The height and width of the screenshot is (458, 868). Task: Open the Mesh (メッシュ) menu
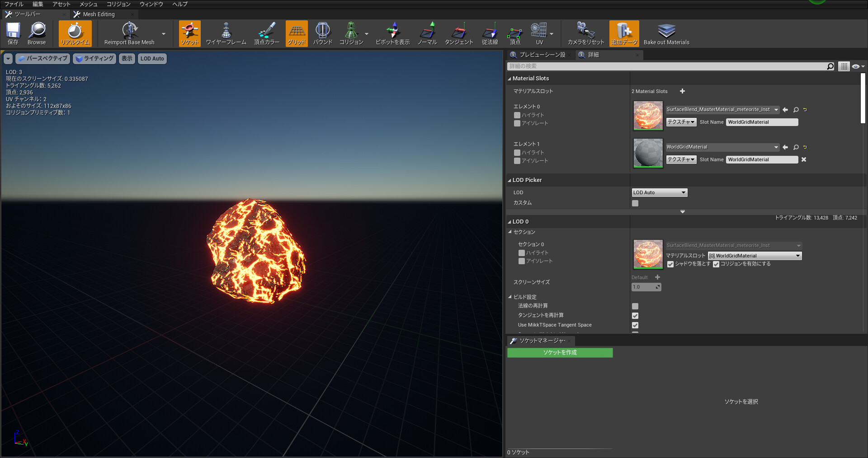pyautogui.click(x=88, y=4)
